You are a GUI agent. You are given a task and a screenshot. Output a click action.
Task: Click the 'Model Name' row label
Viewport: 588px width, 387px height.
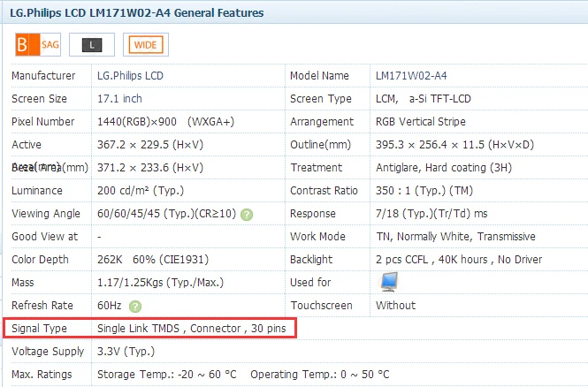[319, 76]
